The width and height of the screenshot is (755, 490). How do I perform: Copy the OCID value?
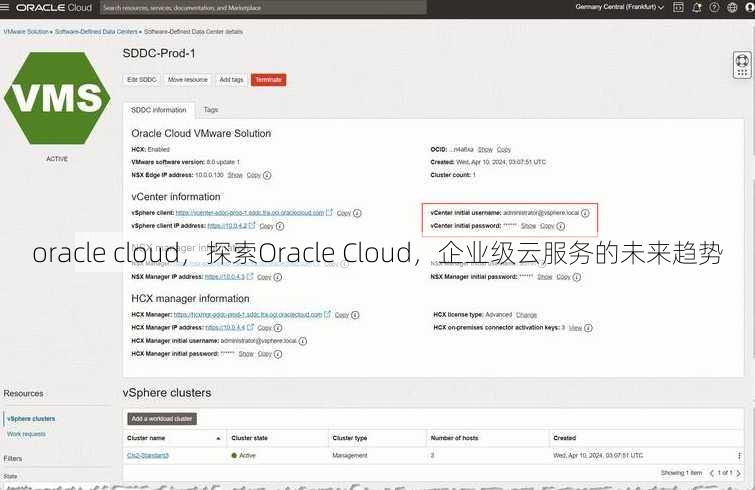coord(504,150)
